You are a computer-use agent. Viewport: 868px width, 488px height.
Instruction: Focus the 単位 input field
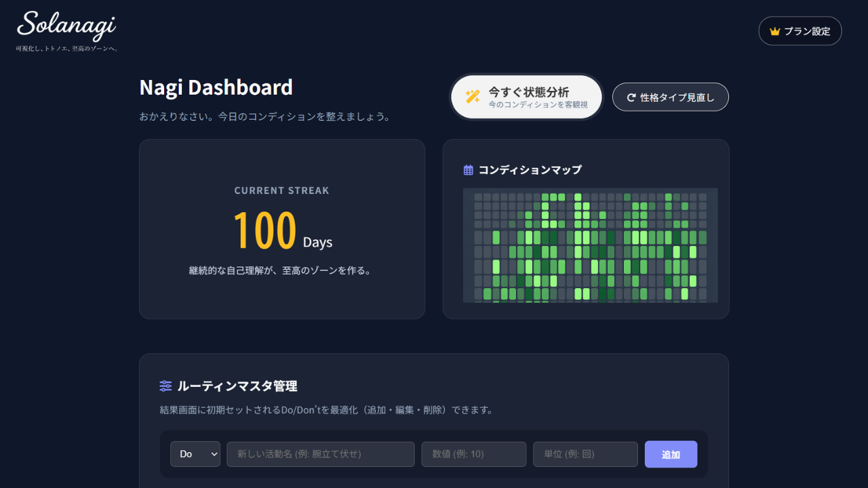click(585, 454)
